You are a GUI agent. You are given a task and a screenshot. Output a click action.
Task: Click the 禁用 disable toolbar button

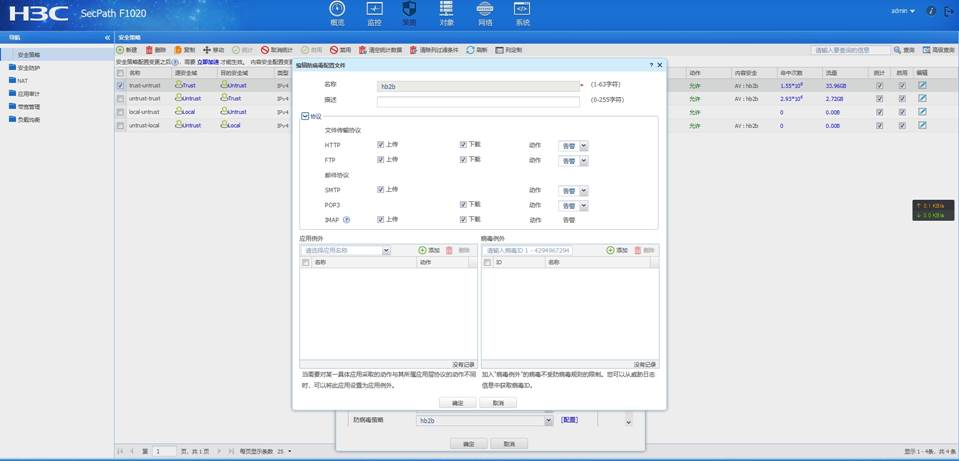[x=341, y=50]
